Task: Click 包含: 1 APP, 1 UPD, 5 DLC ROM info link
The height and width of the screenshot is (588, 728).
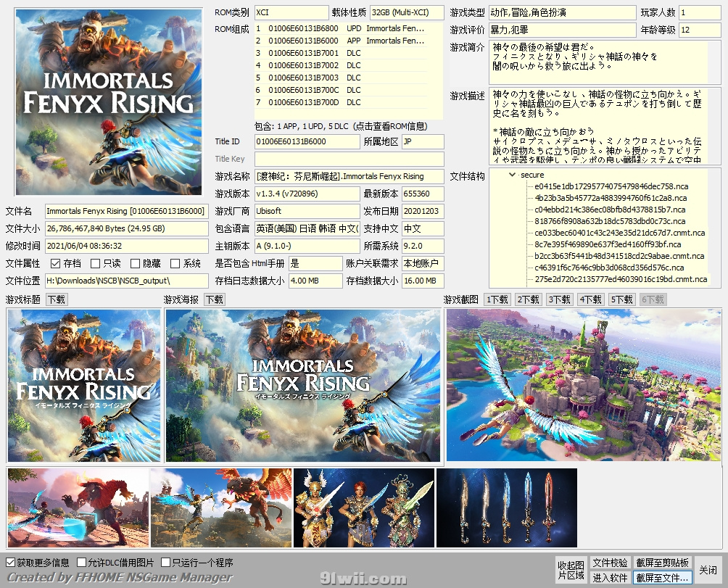Action: coord(341,126)
